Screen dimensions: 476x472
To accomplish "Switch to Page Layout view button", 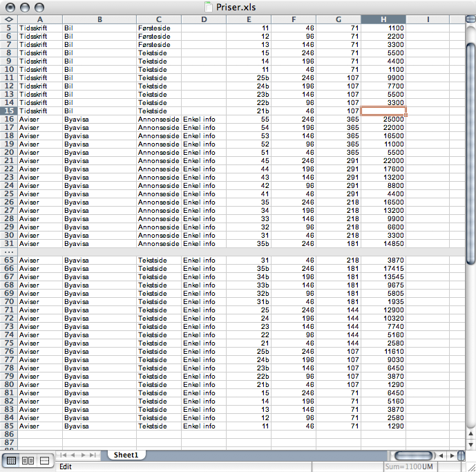I will (x=28, y=460).
